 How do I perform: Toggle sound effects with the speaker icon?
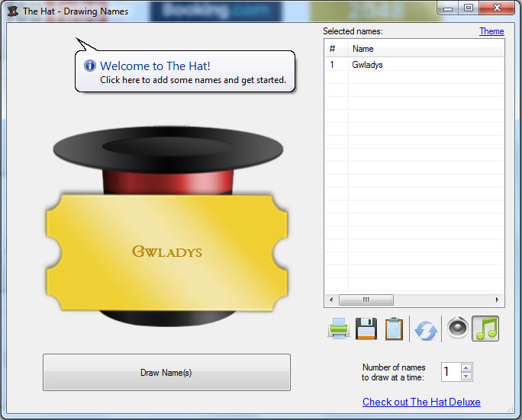[457, 328]
